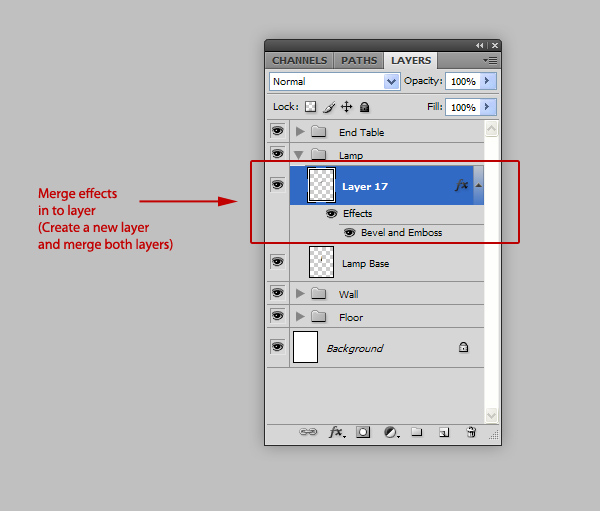Create a new adjustment layer
The height and width of the screenshot is (511, 600).
[390, 432]
